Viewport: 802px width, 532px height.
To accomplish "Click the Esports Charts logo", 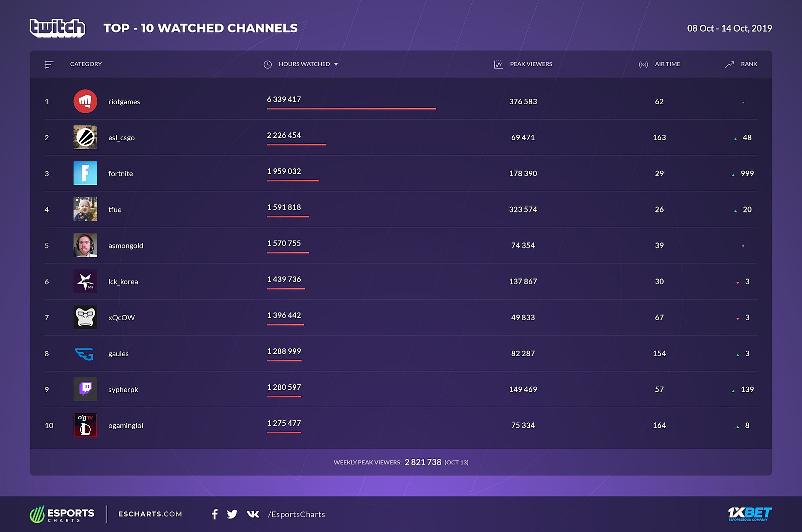I will pyautogui.click(x=62, y=514).
